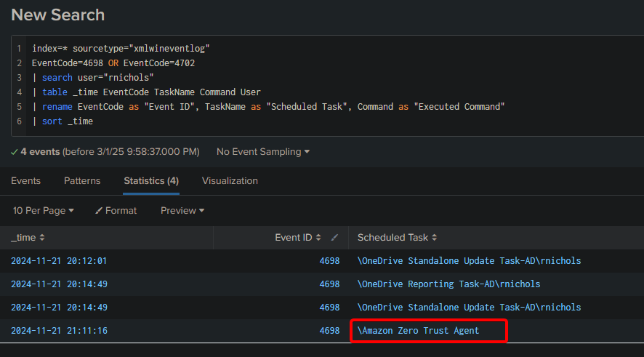Click the _time column sort icon
This screenshot has height=357, width=644.
(42, 238)
